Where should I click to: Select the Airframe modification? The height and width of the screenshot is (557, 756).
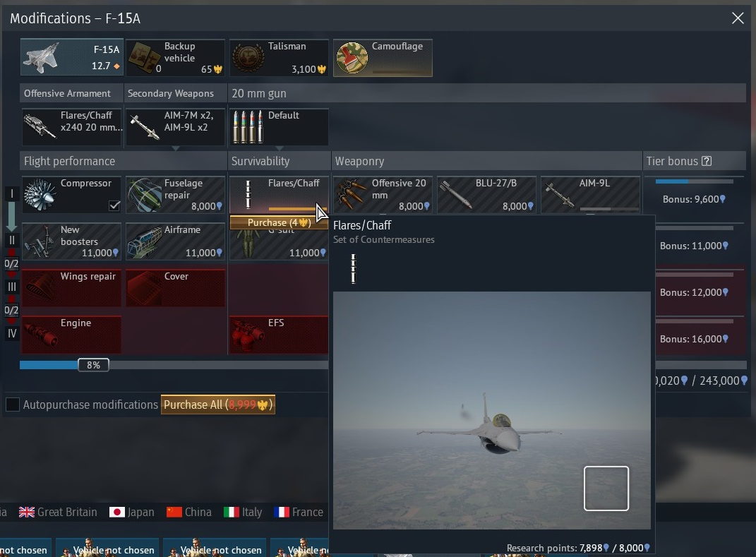pyautogui.click(x=176, y=241)
